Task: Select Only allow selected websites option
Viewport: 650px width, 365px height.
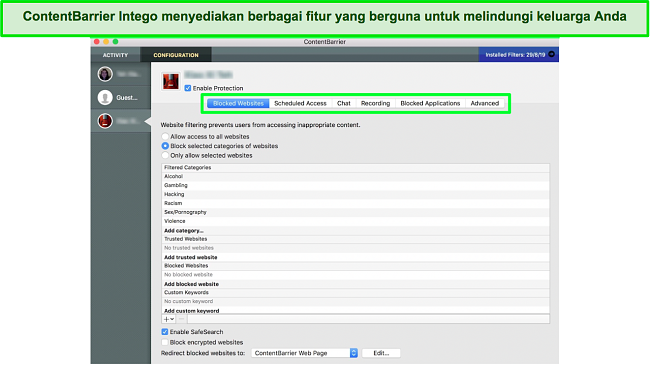Action: tap(165, 156)
